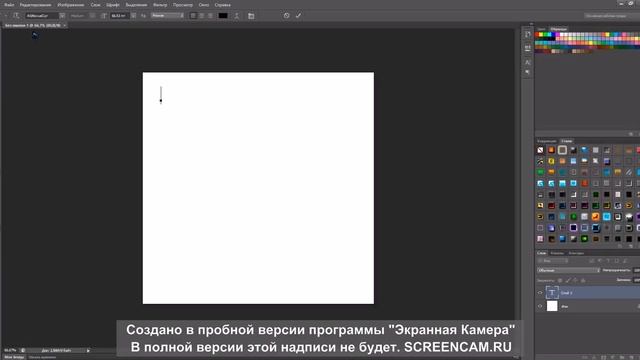
Task: Click the Create warped text icon
Action: [x=236, y=16]
